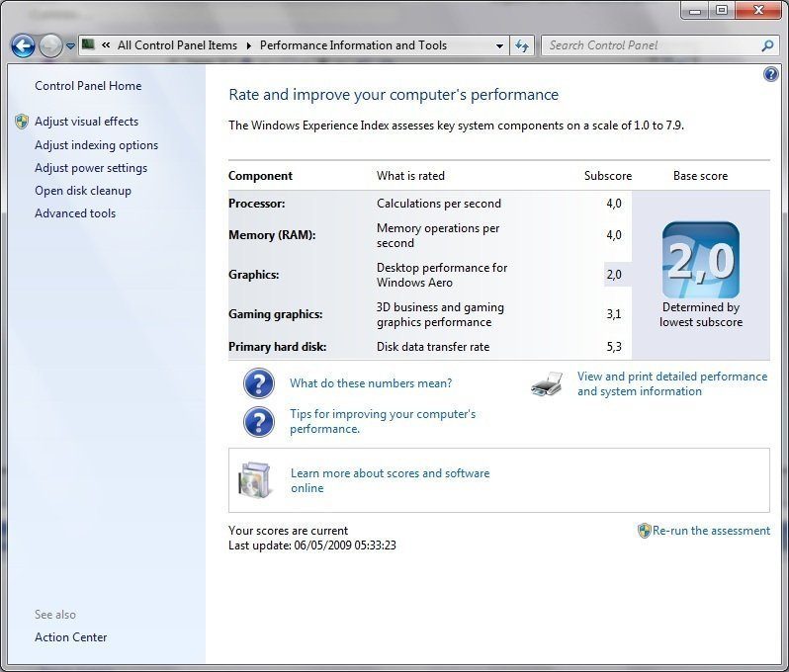Viewport: 789px width, 672px height.
Task: Click the Primary hard disk subscore 5,3
Action: tap(614, 347)
